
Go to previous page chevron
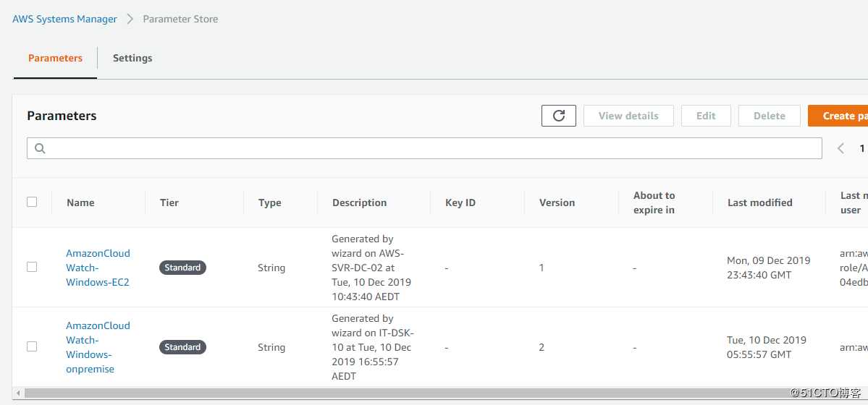tap(841, 148)
